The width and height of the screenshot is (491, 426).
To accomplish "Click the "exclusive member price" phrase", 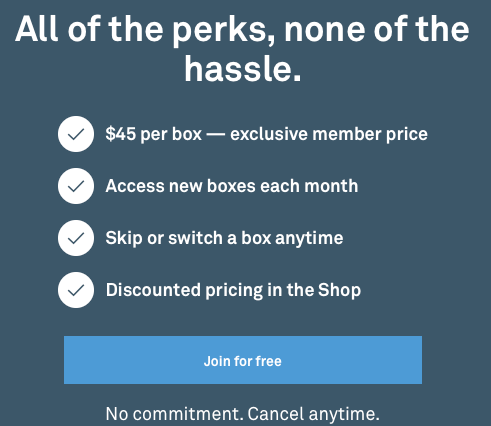I will coord(329,135).
